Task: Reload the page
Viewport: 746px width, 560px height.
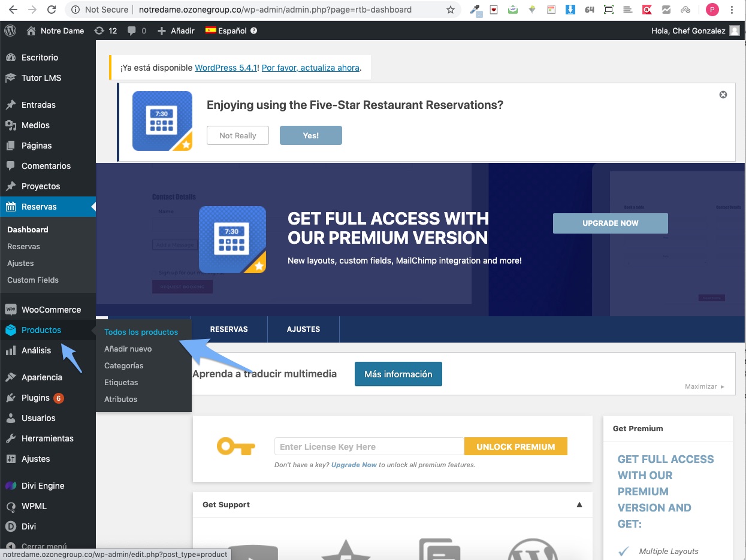Action: [x=52, y=10]
